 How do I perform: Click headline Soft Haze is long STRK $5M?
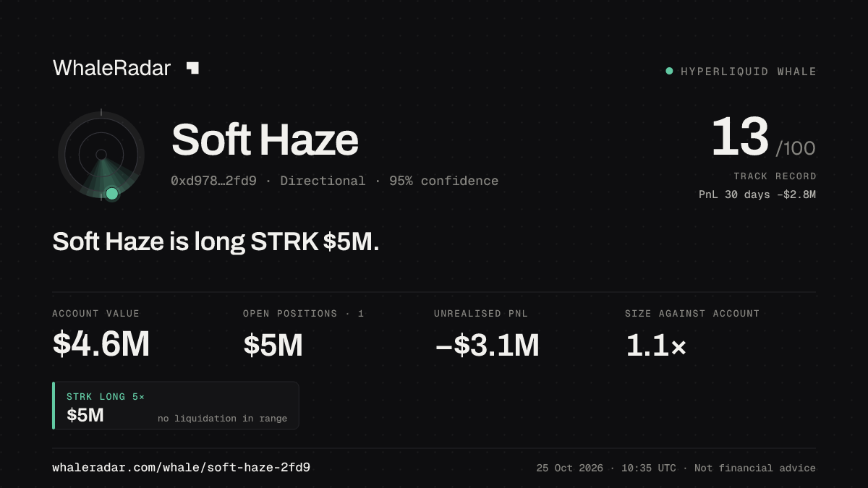[x=216, y=241]
